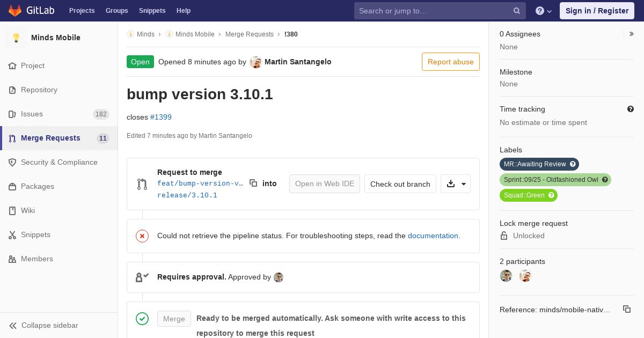Image resolution: width=644 pixels, height=338 pixels.
Task: Open the issue #1399 link
Action: pyautogui.click(x=161, y=117)
